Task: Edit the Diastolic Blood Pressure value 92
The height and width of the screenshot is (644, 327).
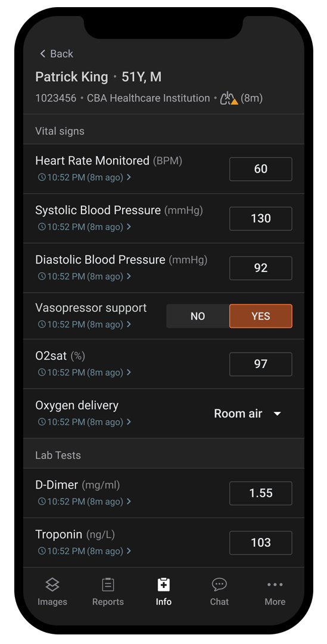Action: 260,268
